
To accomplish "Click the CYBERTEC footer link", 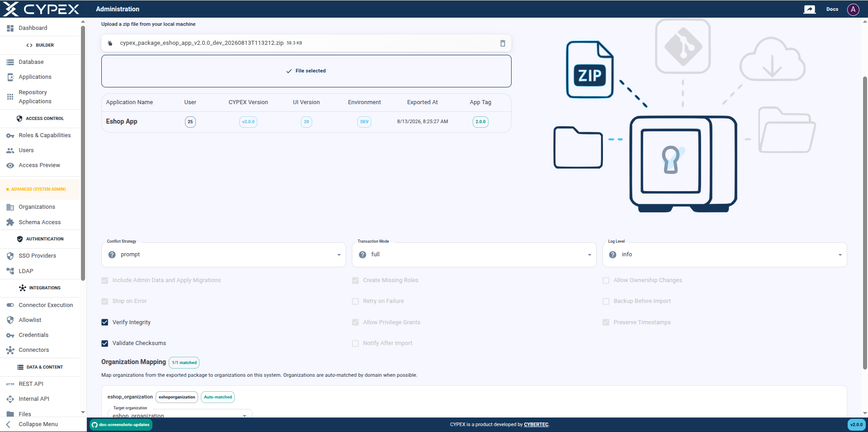I will pyautogui.click(x=536, y=425).
